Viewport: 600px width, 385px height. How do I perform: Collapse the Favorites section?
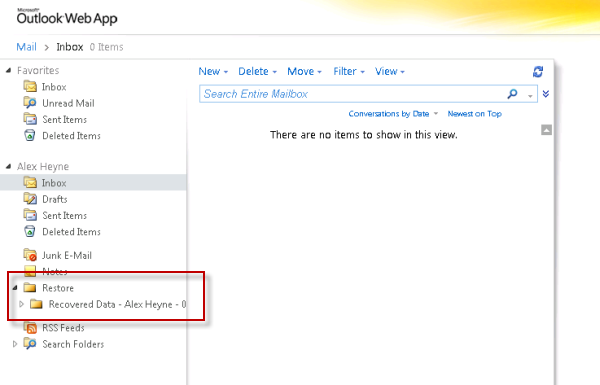click(x=8, y=70)
